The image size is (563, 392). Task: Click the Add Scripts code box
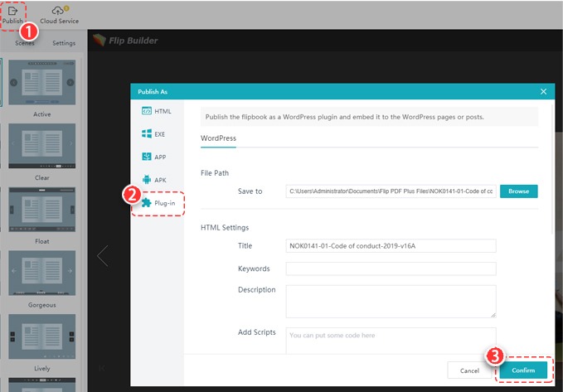[x=391, y=341]
